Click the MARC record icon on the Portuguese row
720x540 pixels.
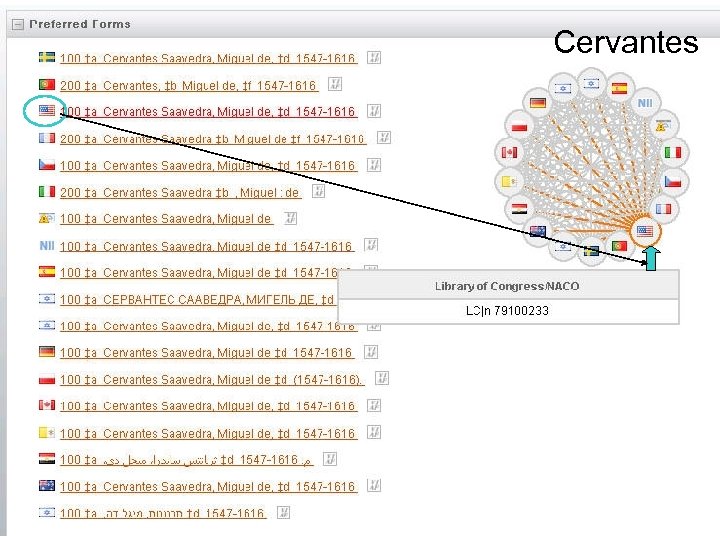point(335,84)
